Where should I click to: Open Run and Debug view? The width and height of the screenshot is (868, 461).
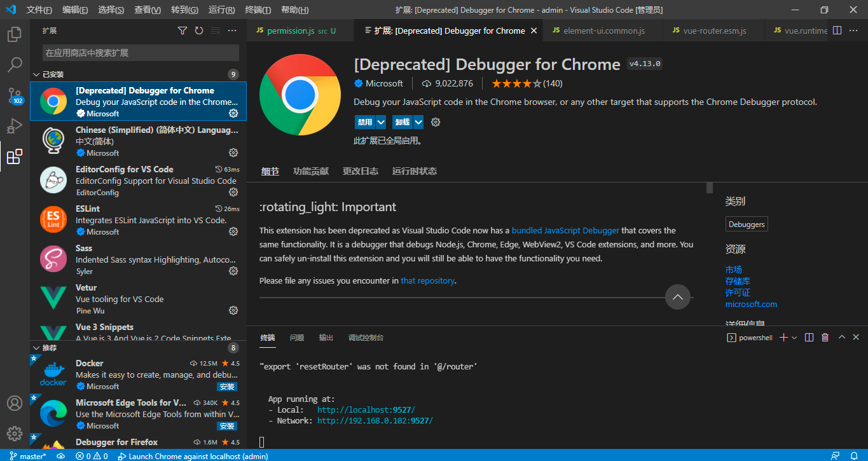coord(15,126)
